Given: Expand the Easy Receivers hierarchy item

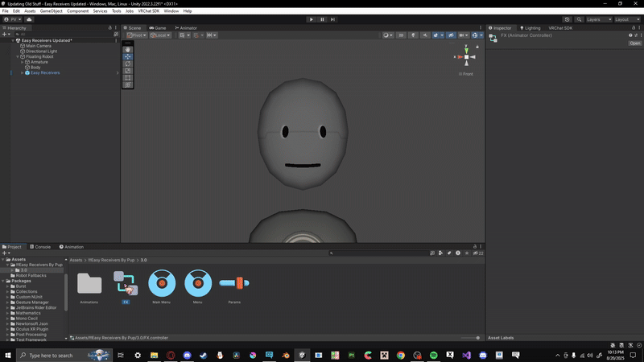Looking at the screenshot, I should pos(22,73).
